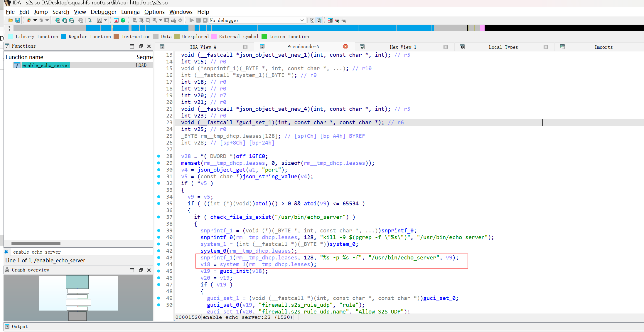Screen dimensions: 644x332
Task: Click the third globe toolbar icon
Action: click(71, 20)
